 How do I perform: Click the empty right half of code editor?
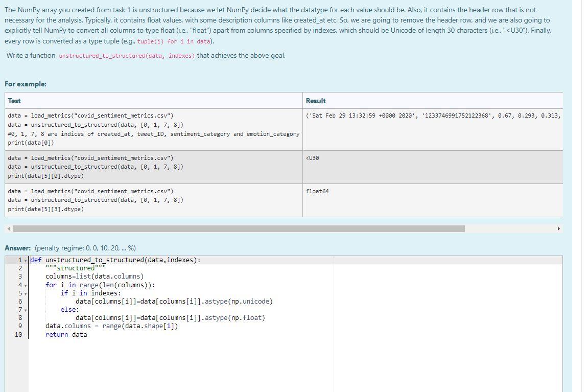(448, 324)
